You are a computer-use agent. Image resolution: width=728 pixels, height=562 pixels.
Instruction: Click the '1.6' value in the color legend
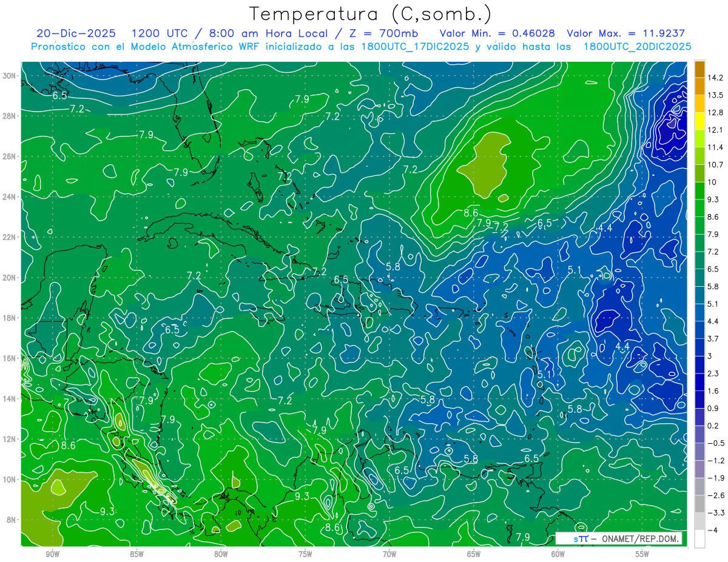tap(714, 391)
